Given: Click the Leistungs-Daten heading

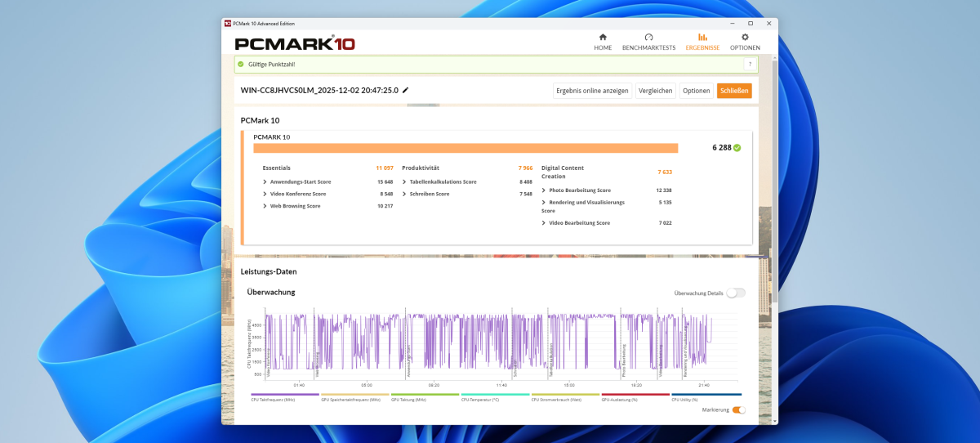Looking at the screenshot, I should pyautogui.click(x=269, y=271).
